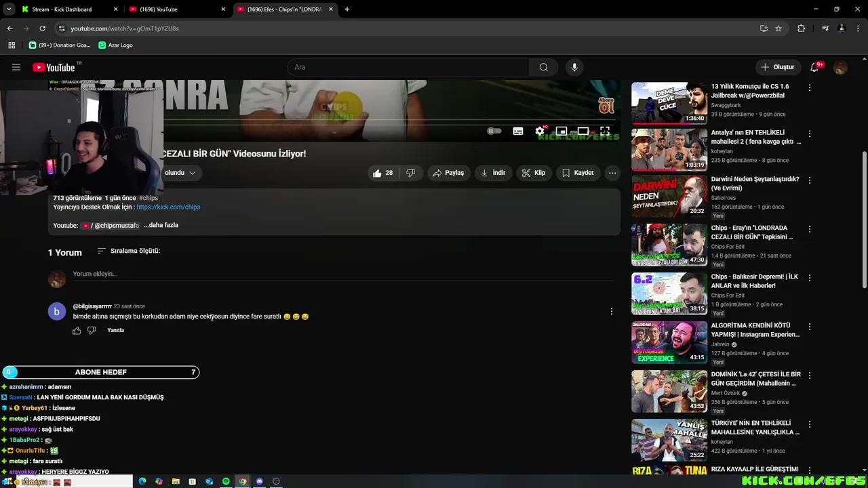Click the #chips hashtag
The width and height of the screenshot is (868, 488).
[x=149, y=198]
